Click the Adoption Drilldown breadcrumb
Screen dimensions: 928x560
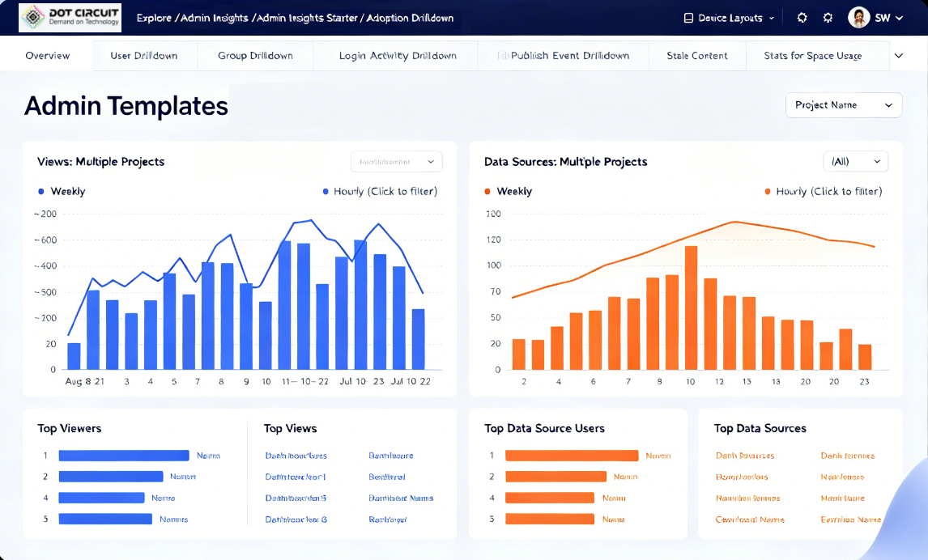[x=410, y=18]
